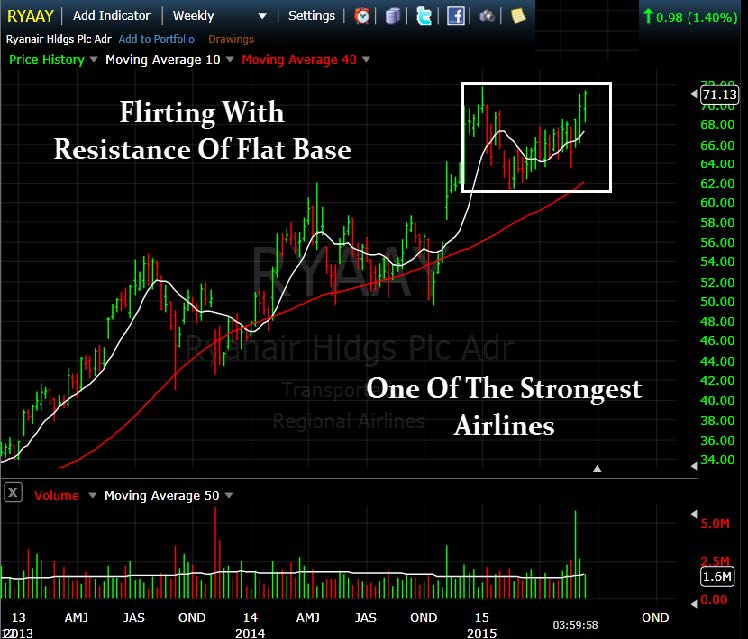Viewport: 748px width, 639px height.
Task: Click the 1.6M volume value tag
Action: point(717,577)
